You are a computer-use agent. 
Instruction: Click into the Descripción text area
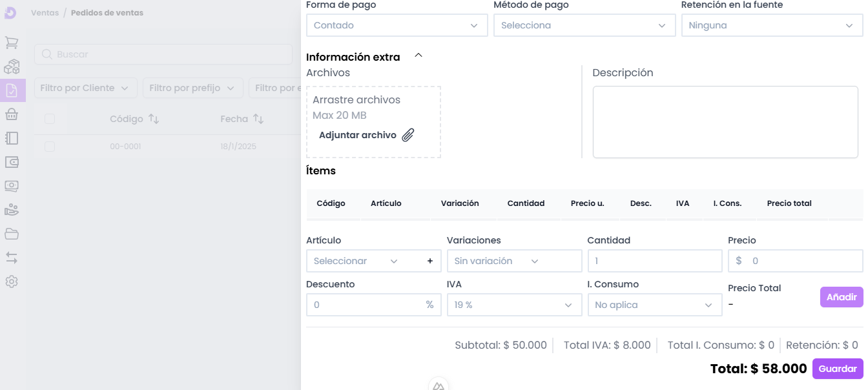[x=725, y=122]
